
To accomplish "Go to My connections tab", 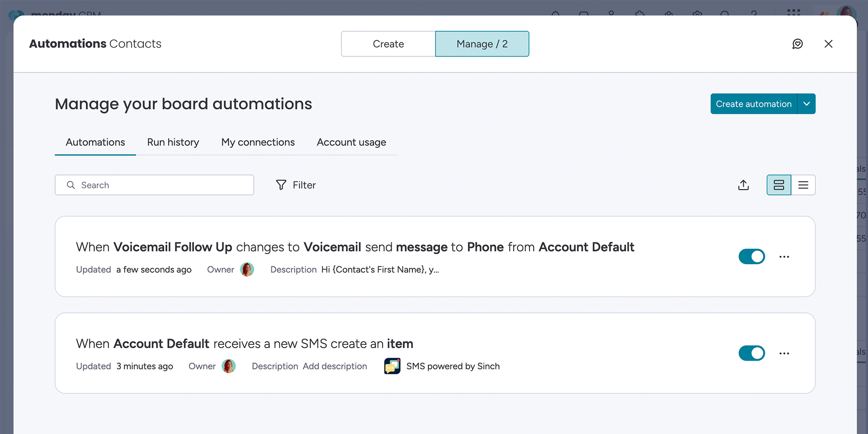I will pyautogui.click(x=258, y=142).
